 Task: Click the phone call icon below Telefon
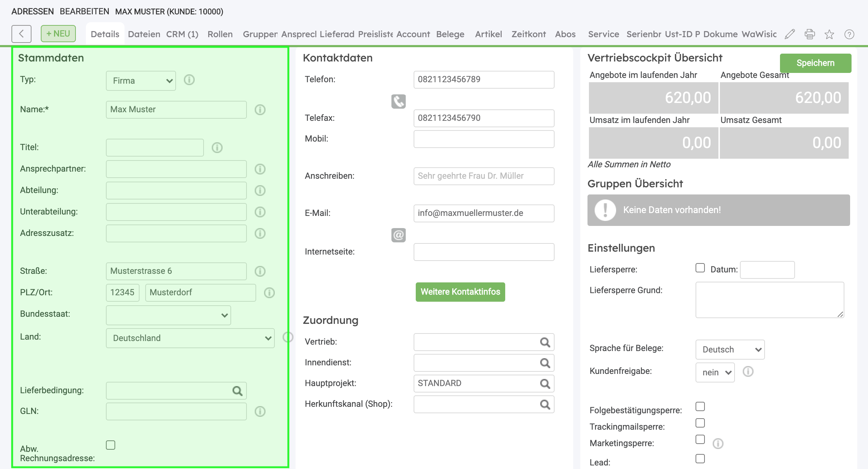(398, 102)
